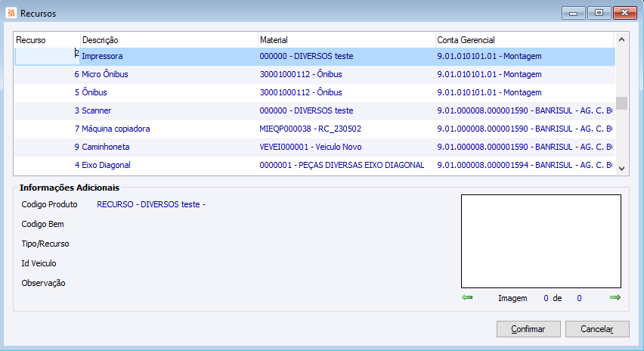This screenshot has width=644, height=351.
Task: Click the Tipo/Recurso label
Action: click(x=45, y=244)
